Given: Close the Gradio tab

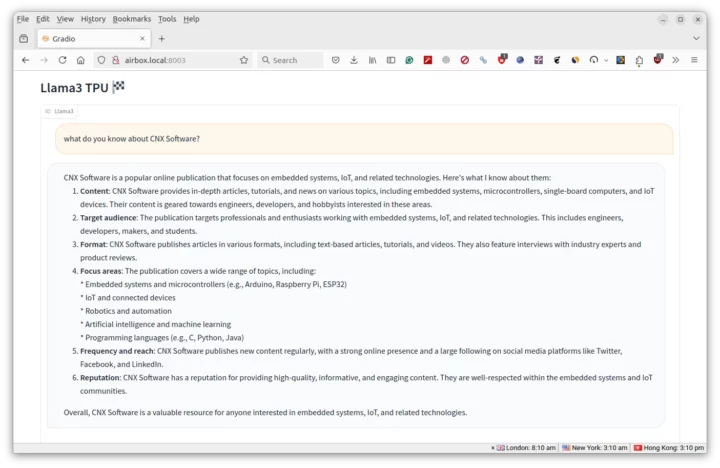Looking at the screenshot, I should (x=142, y=39).
